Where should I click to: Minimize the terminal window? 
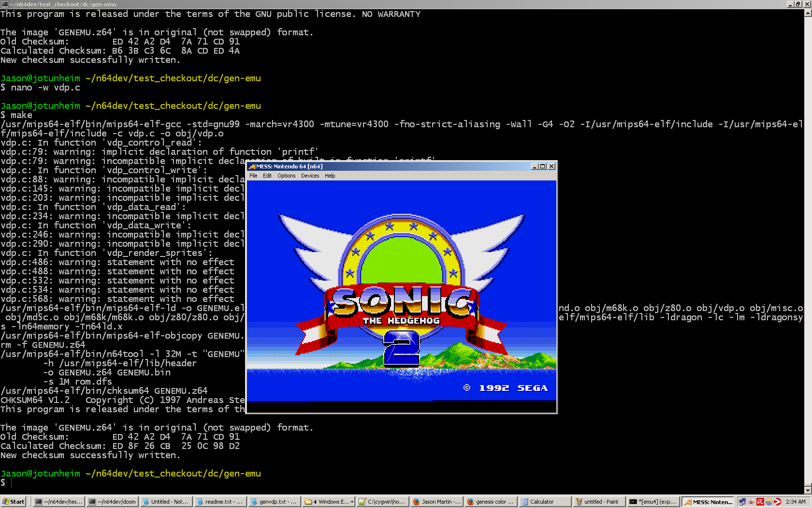coord(790,4)
